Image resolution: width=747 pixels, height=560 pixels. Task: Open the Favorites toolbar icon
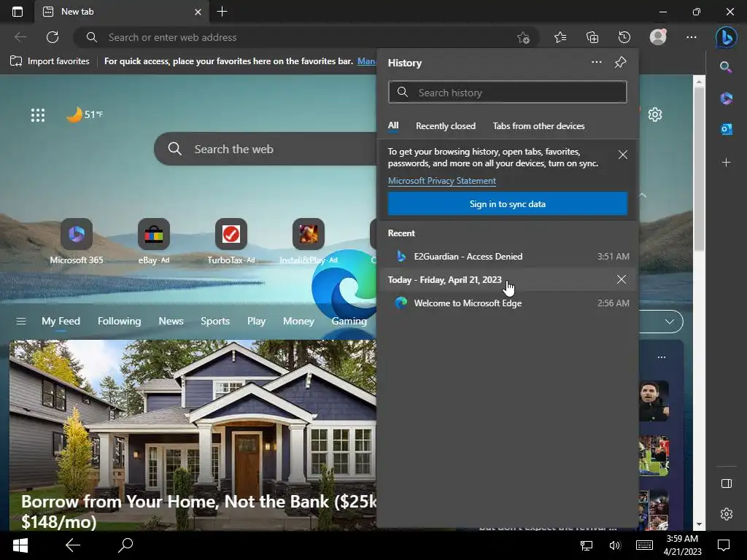pyautogui.click(x=560, y=37)
